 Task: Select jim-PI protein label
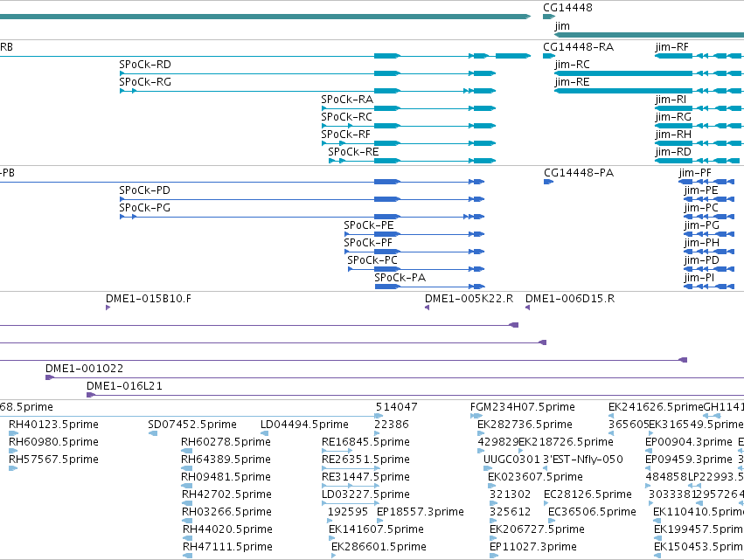point(699,278)
